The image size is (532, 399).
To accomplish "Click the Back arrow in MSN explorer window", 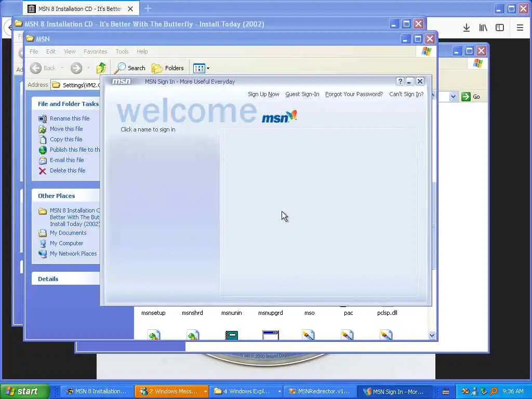I will (x=36, y=68).
